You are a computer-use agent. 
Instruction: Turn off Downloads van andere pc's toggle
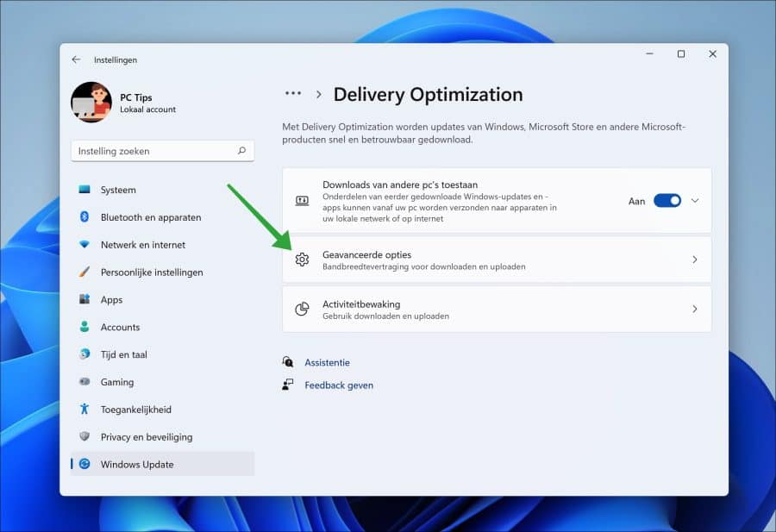[667, 200]
